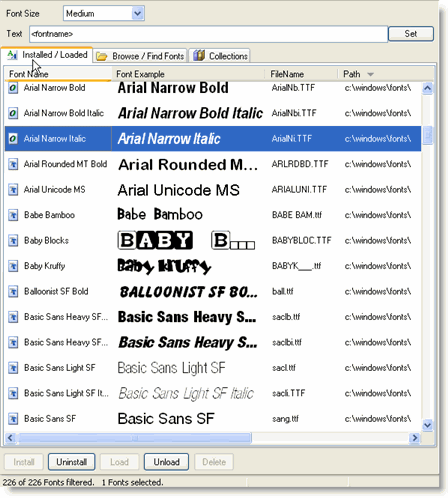Click the horizontal scrollbar right arrow
Viewport: 448px width, 498px height.
pos(415,438)
